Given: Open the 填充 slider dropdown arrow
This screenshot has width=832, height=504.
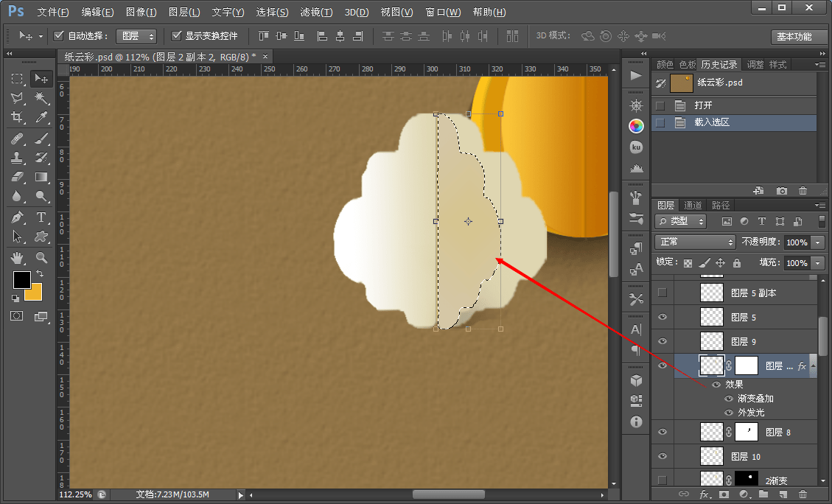Looking at the screenshot, I should tap(818, 262).
